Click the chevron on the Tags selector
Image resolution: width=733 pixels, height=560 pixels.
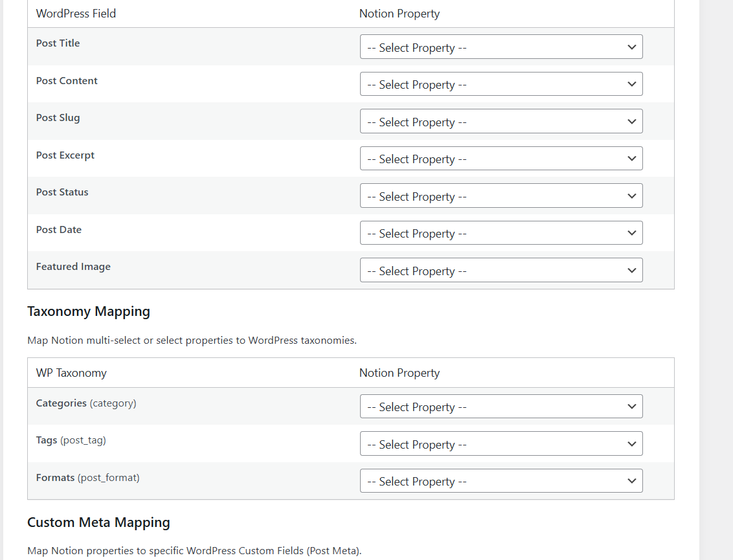coord(631,443)
